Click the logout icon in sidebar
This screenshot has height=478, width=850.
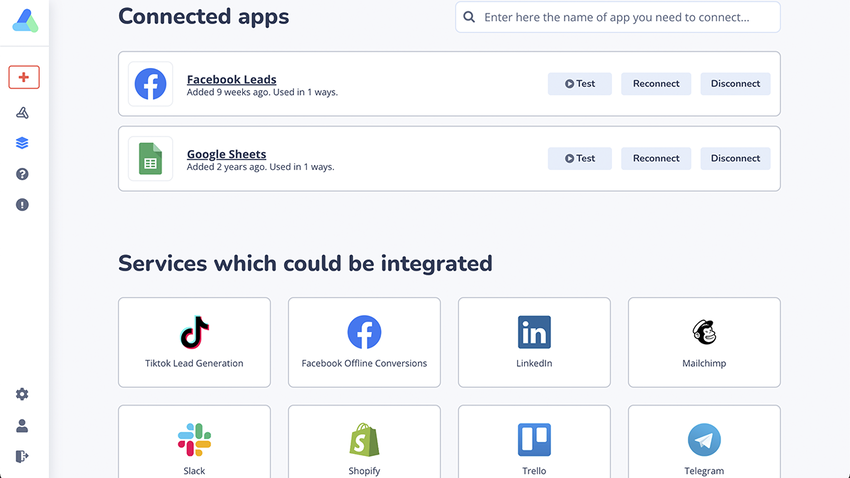pyautogui.click(x=22, y=456)
